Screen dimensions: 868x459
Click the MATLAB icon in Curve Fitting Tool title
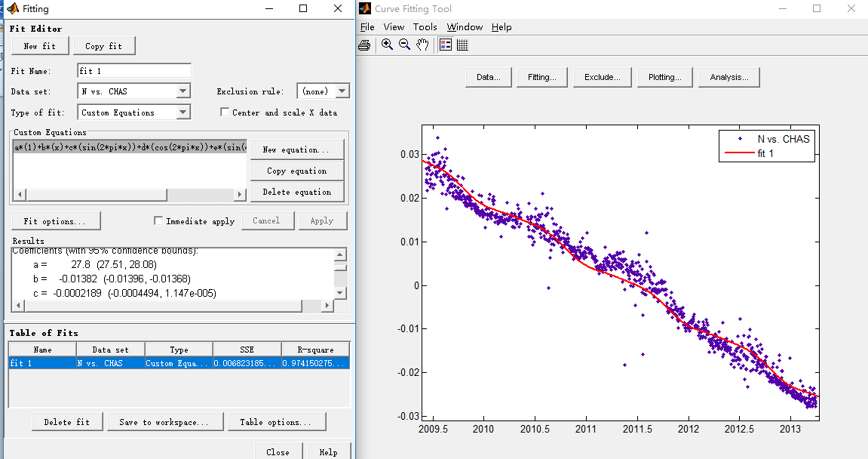coord(365,9)
